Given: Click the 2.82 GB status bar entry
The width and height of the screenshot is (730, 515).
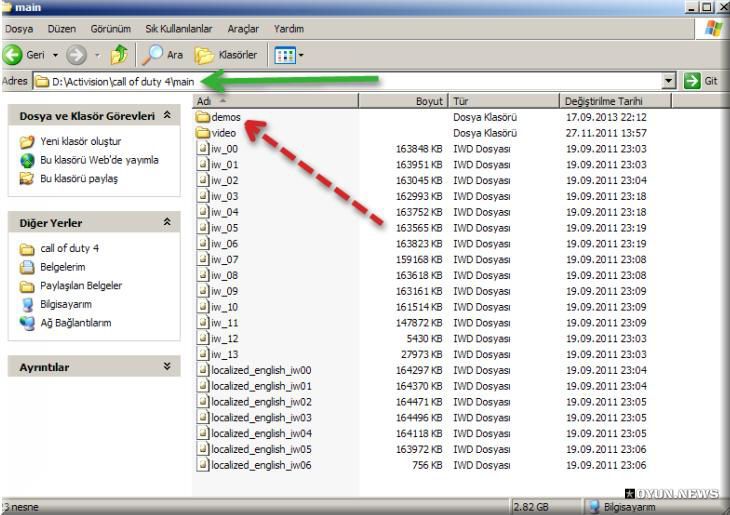Looking at the screenshot, I should coord(531,507).
